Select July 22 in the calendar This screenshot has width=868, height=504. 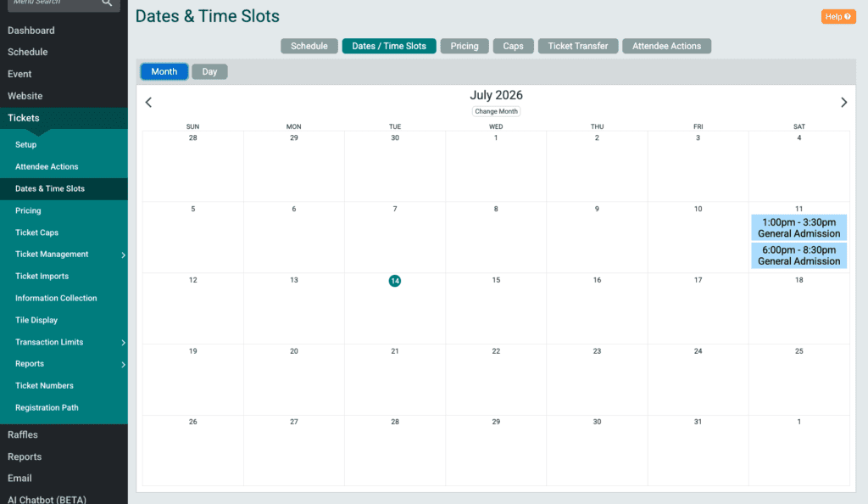[x=496, y=351]
